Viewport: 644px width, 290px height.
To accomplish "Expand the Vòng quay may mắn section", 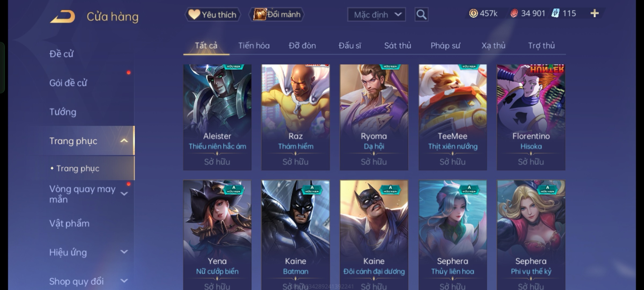I will (124, 194).
